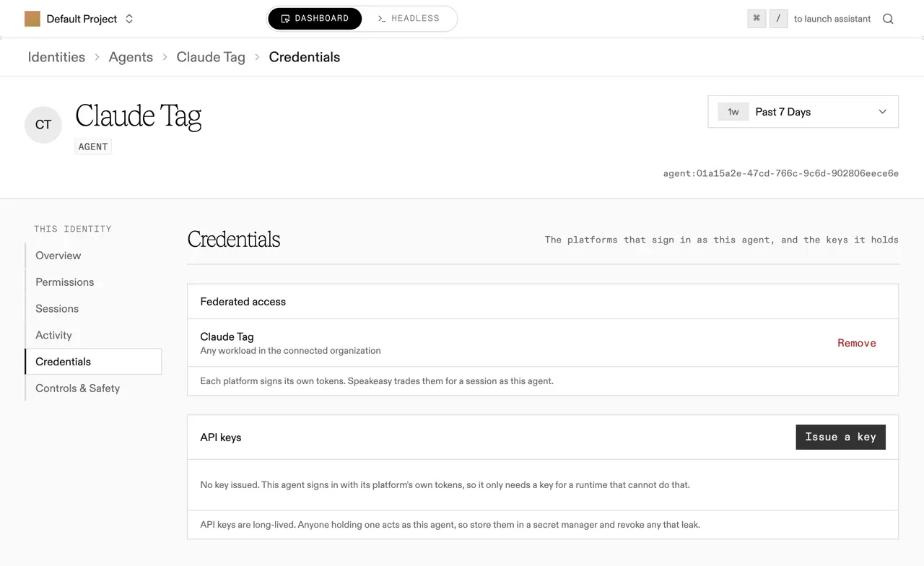The image size is (924, 566).
Task: Click the slash key shortcut badge
Action: [778, 19]
